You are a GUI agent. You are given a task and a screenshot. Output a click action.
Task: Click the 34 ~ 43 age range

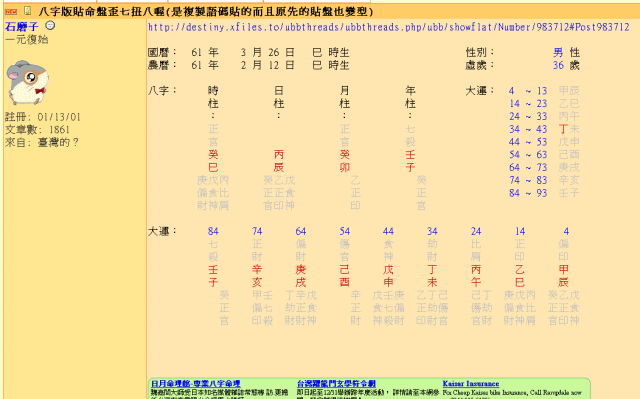pos(527,129)
